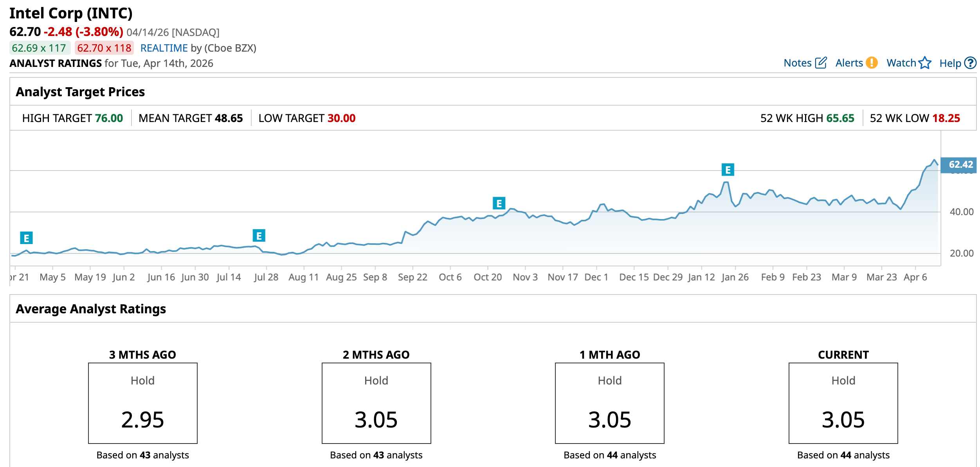Select the earnings E marker near Jul 28
The width and height of the screenshot is (980, 467).
[x=259, y=235]
